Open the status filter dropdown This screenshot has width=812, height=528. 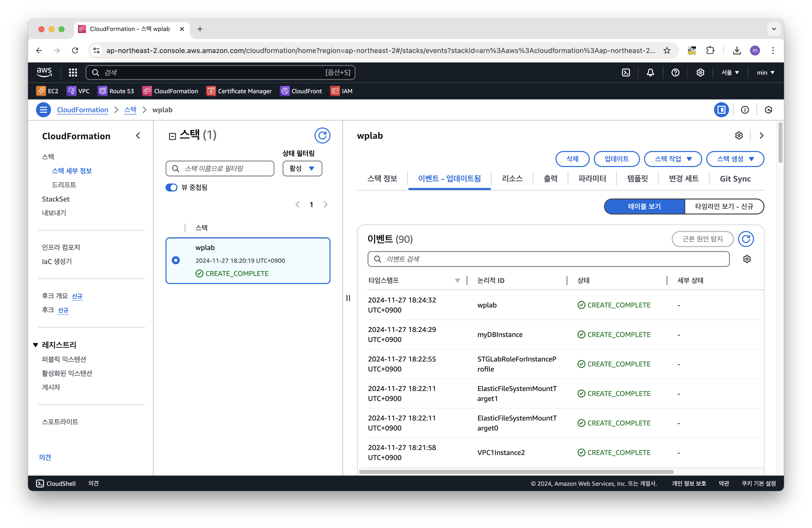[302, 168]
